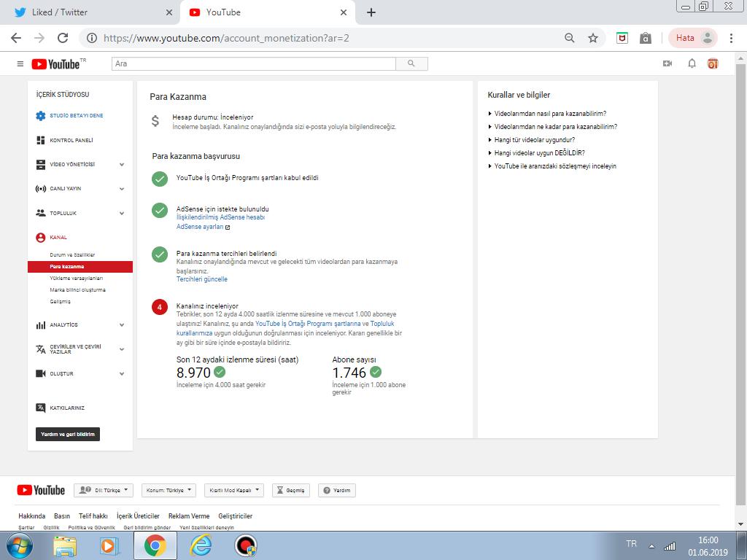Click the Katkılarınız icon
The height and width of the screenshot is (560, 747).
(x=41, y=408)
